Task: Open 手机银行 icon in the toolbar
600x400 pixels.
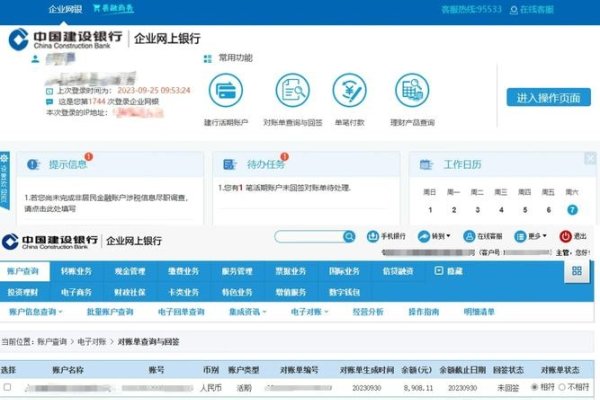Action: tap(373, 237)
